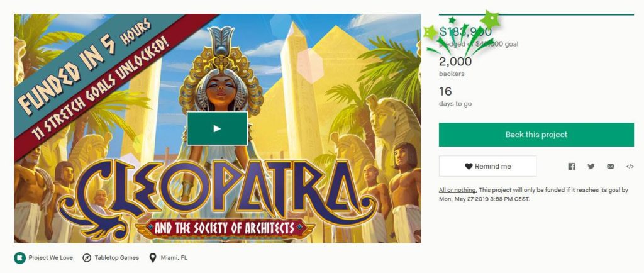Click the Tabletop Games compass icon
The width and height of the screenshot is (644, 273).
(87, 258)
